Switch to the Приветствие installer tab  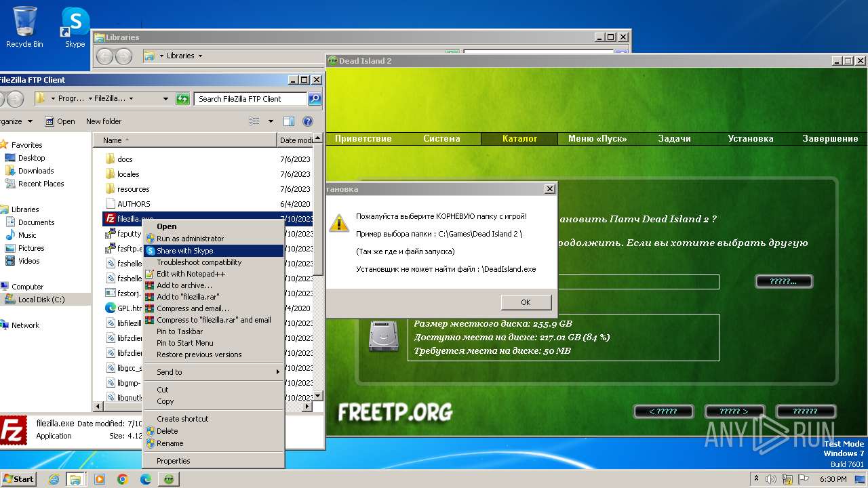(x=363, y=138)
